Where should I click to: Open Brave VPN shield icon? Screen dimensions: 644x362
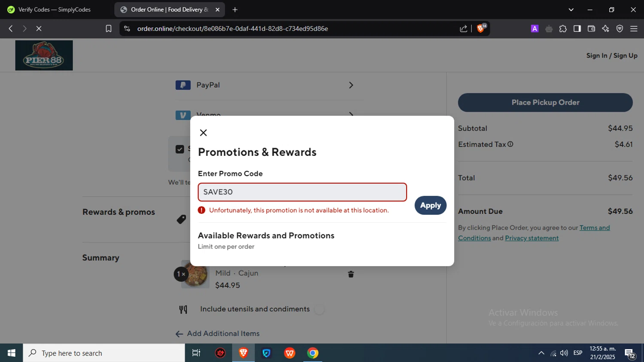point(620,28)
